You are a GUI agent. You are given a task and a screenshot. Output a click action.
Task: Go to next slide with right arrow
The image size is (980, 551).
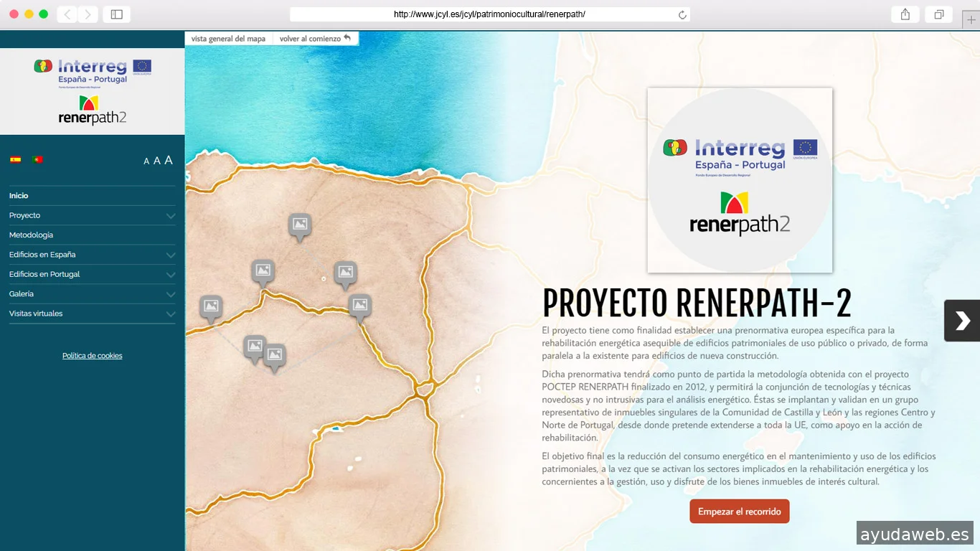point(961,320)
